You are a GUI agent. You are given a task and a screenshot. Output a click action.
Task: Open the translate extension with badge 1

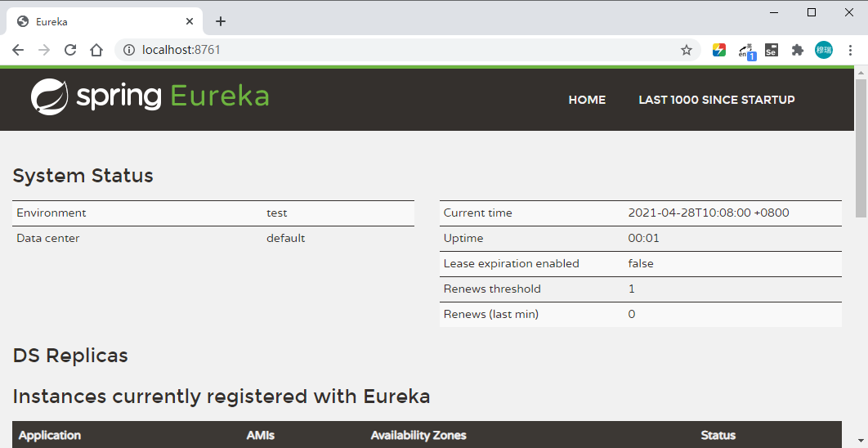pos(747,51)
